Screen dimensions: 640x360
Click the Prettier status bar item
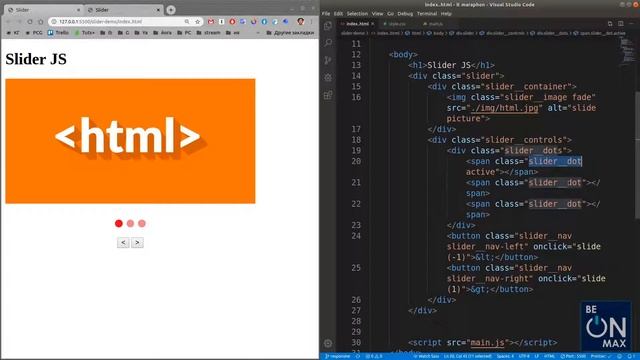600,356
